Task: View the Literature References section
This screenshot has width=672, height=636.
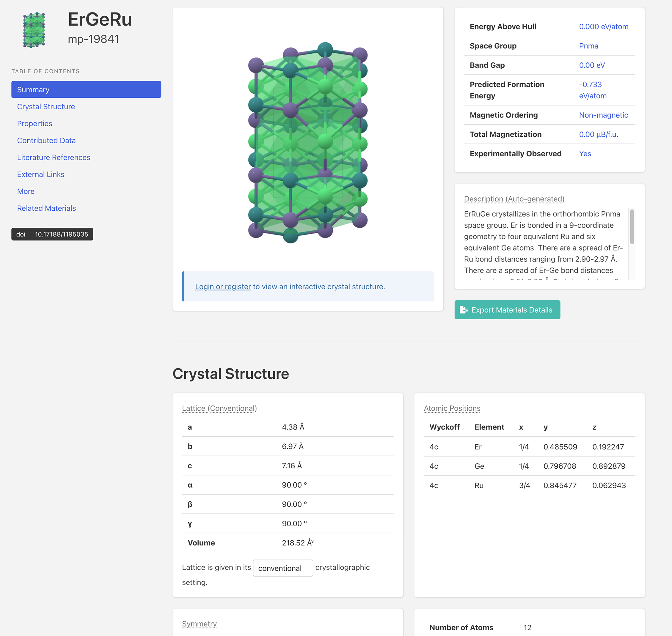Action: 53,157
